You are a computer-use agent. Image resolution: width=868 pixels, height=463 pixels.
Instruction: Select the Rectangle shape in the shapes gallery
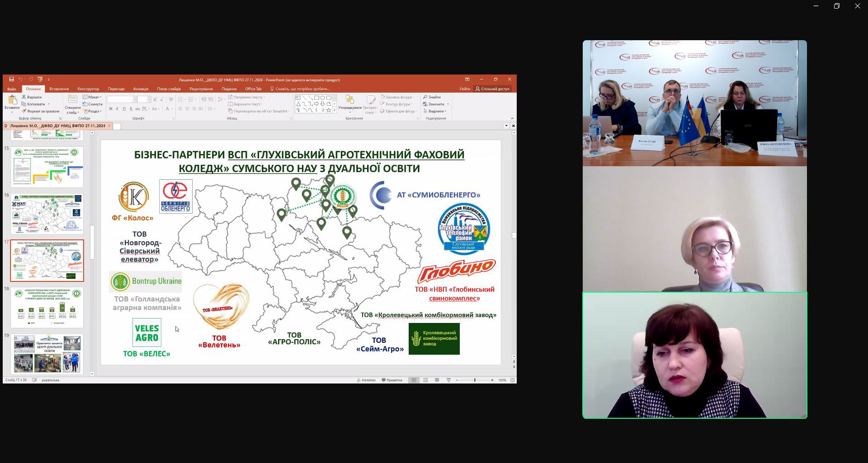(x=316, y=98)
